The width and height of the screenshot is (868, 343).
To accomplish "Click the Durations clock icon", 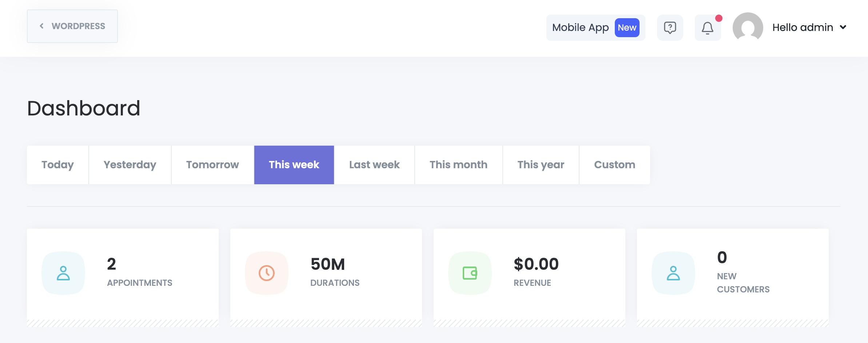I will tap(267, 273).
